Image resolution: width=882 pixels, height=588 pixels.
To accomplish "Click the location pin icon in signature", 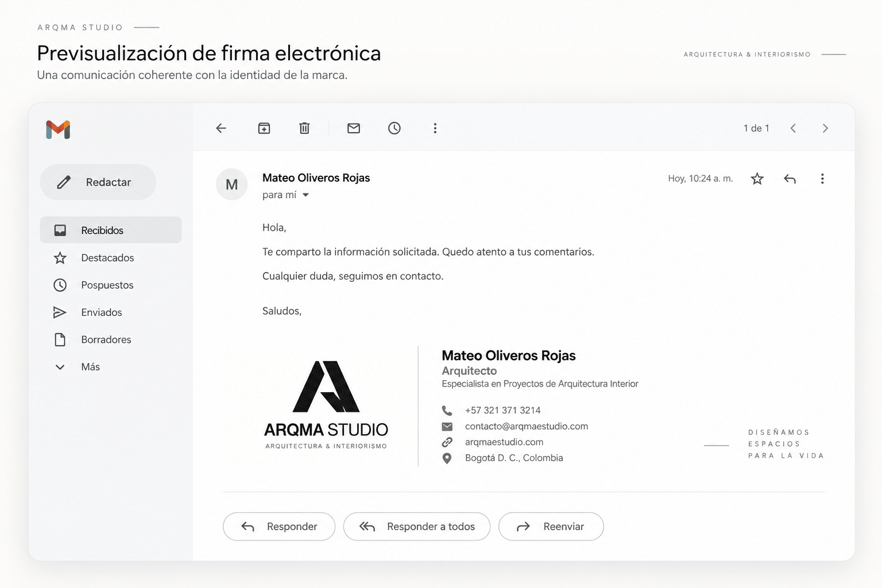I will click(447, 458).
